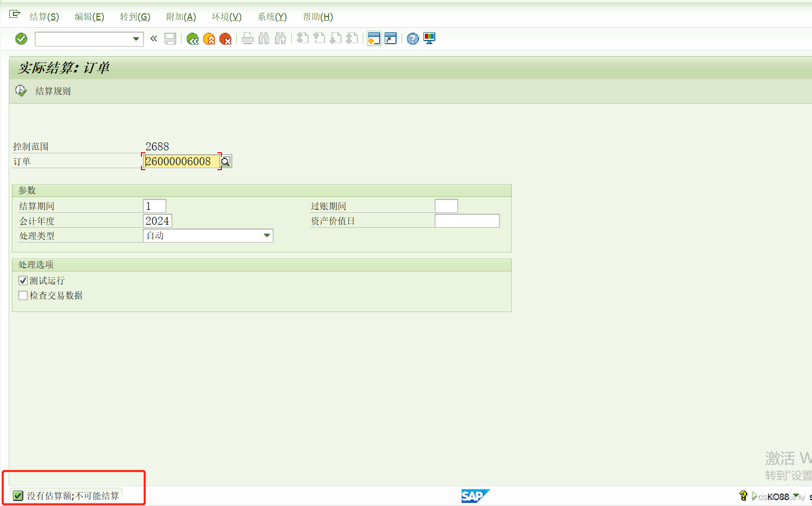Exit the transaction with the yellow arrow icon
This screenshot has width=812, height=506.
coord(209,39)
